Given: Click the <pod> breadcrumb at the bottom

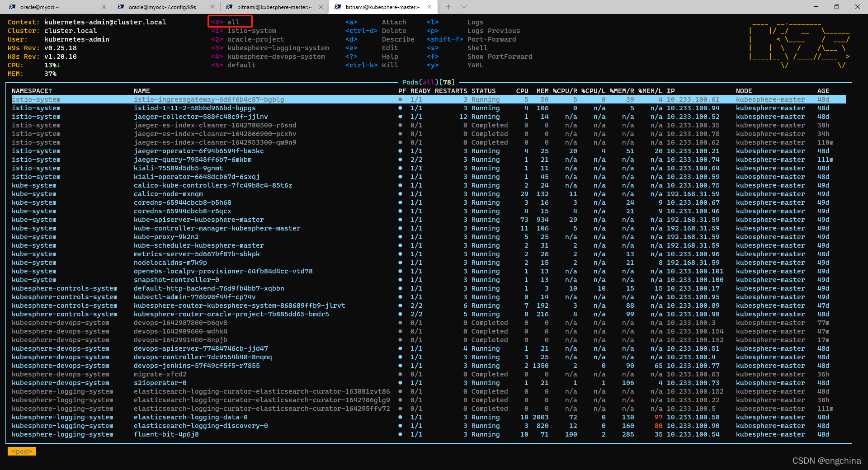Looking at the screenshot, I should tap(22, 451).
